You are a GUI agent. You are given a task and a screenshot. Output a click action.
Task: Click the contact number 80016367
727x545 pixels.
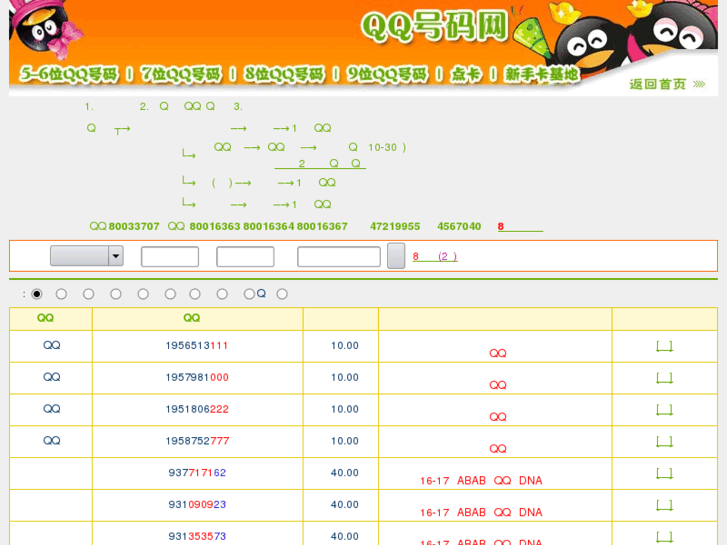click(322, 226)
